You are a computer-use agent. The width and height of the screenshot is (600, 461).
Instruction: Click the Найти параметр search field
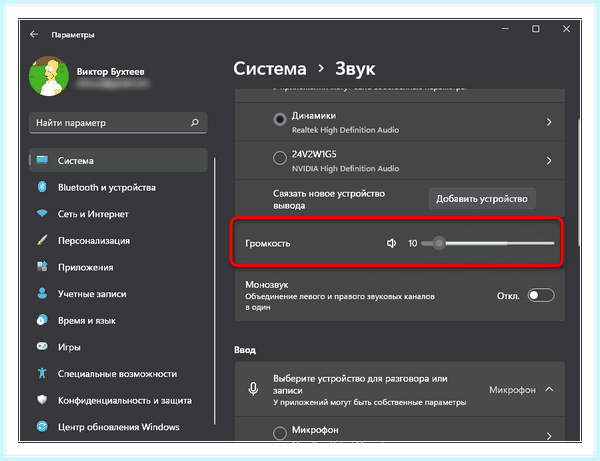(x=118, y=123)
